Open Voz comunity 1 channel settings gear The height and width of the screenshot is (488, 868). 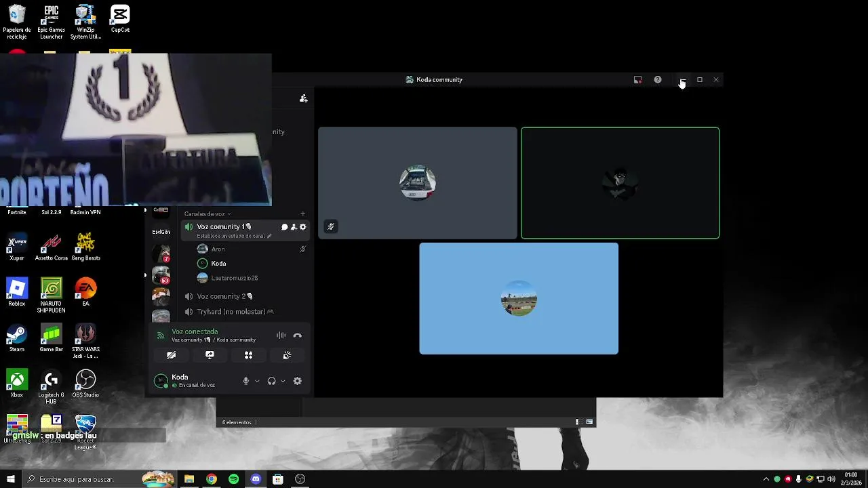point(303,227)
